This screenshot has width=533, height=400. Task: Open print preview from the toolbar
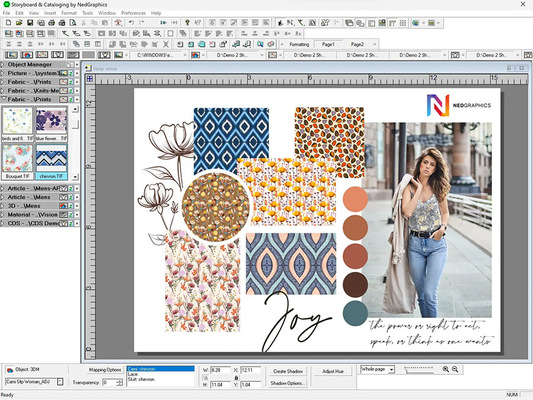pos(73,23)
